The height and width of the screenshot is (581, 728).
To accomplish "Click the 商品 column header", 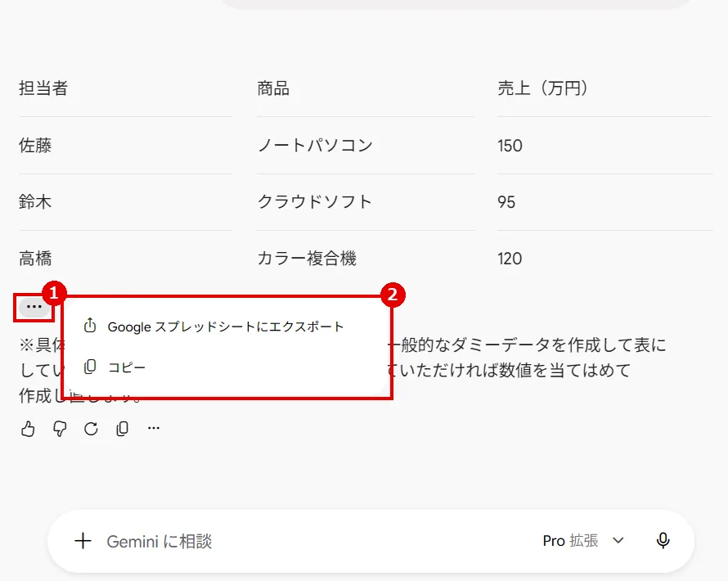I will [273, 88].
